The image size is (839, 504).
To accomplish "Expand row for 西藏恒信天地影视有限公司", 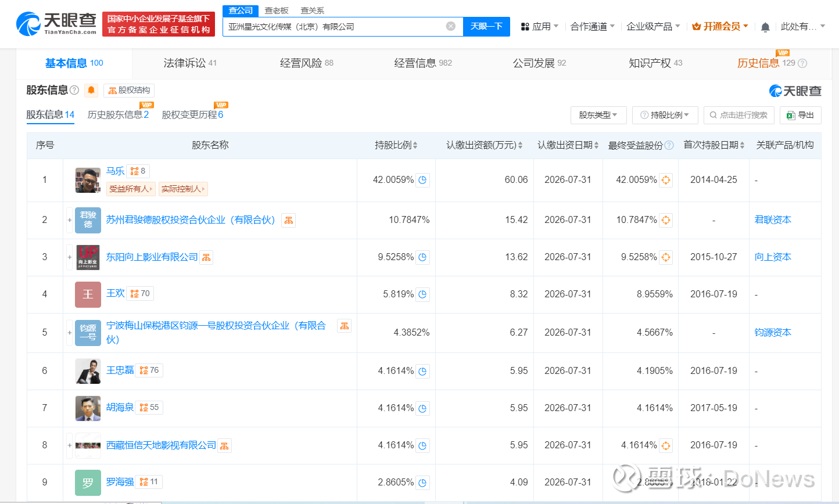I will pos(70,445).
